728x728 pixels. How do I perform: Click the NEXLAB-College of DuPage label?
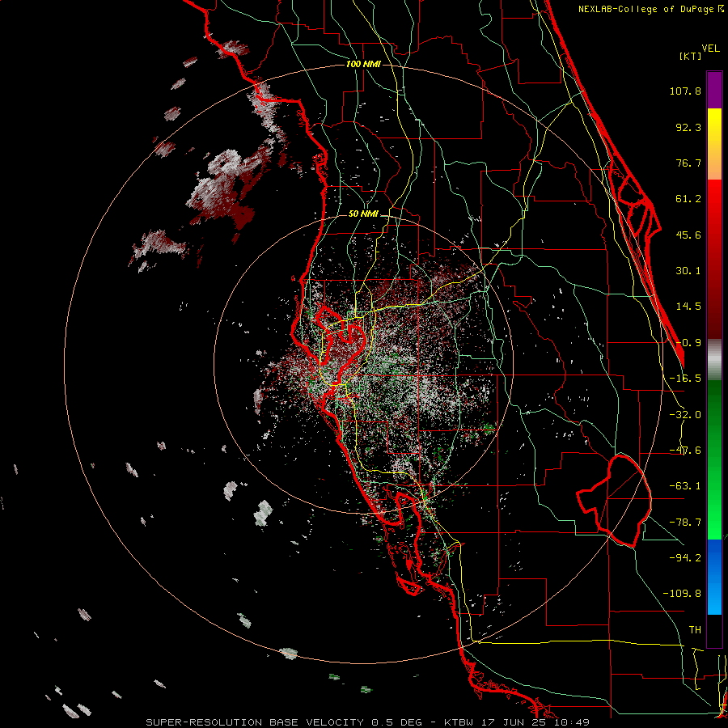tap(646, 9)
